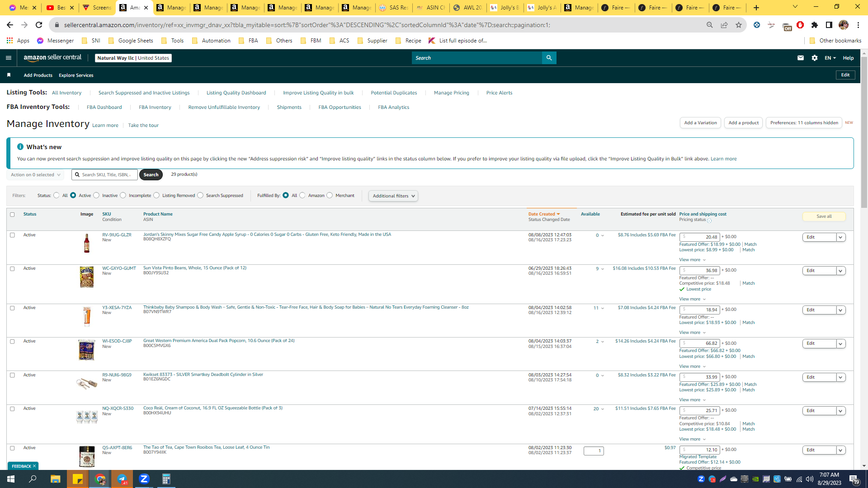868x488 pixels.
Task: Go to FBA Inventory tool
Action: click(155, 108)
